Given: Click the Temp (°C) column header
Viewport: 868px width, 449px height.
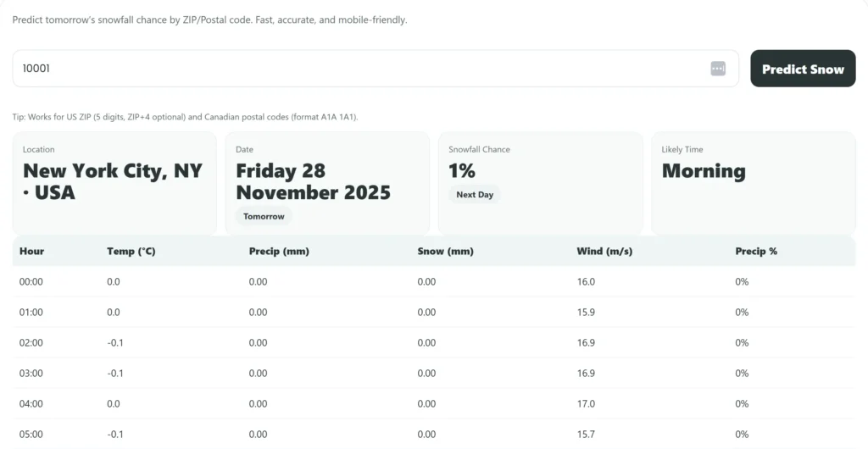Looking at the screenshot, I should pos(131,252).
